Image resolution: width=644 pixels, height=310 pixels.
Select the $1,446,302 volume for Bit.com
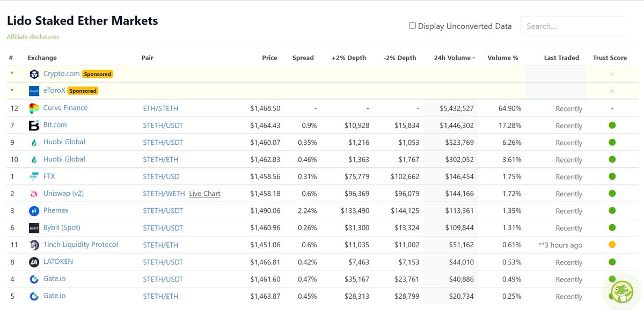(457, 126)
